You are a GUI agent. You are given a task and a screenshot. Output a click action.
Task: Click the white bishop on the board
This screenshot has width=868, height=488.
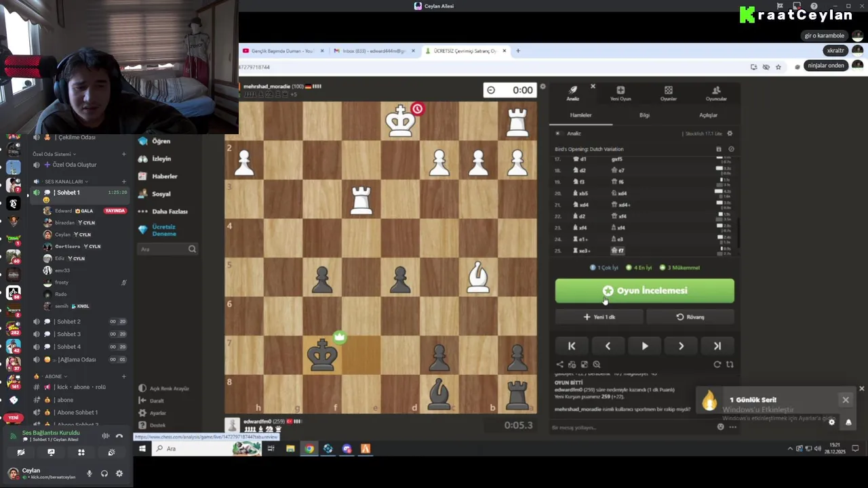(478, 277)
